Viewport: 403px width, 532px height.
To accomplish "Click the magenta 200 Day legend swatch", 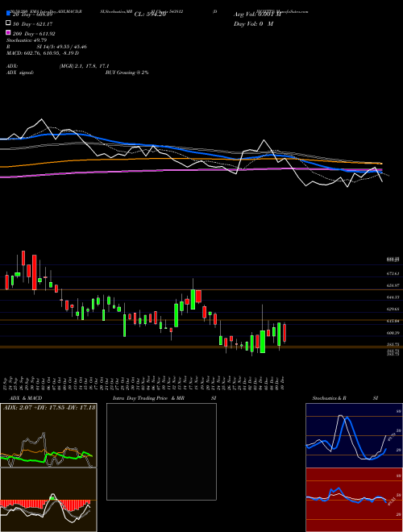I will point(9,32).
